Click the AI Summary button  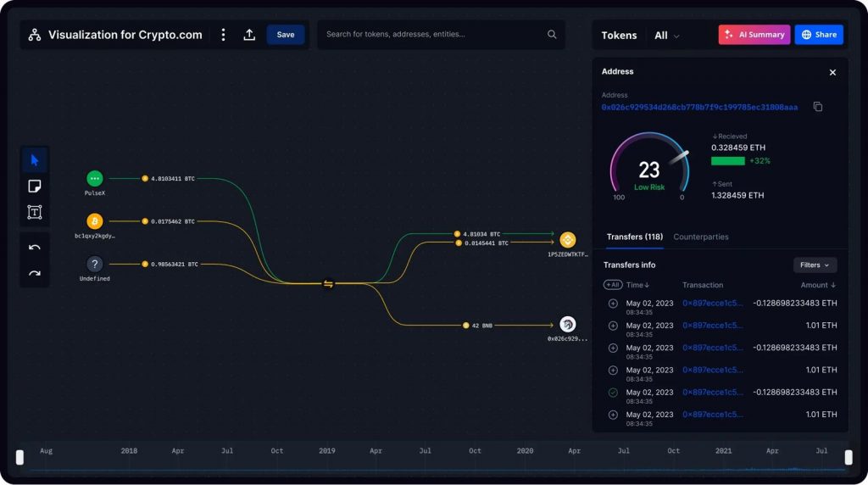(x=754, y=35)
